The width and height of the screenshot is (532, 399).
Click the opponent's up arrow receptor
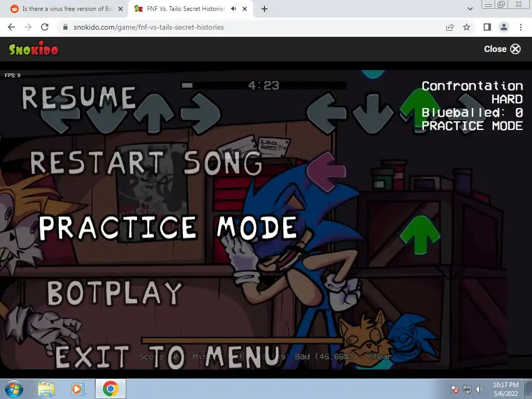[154, 113]
